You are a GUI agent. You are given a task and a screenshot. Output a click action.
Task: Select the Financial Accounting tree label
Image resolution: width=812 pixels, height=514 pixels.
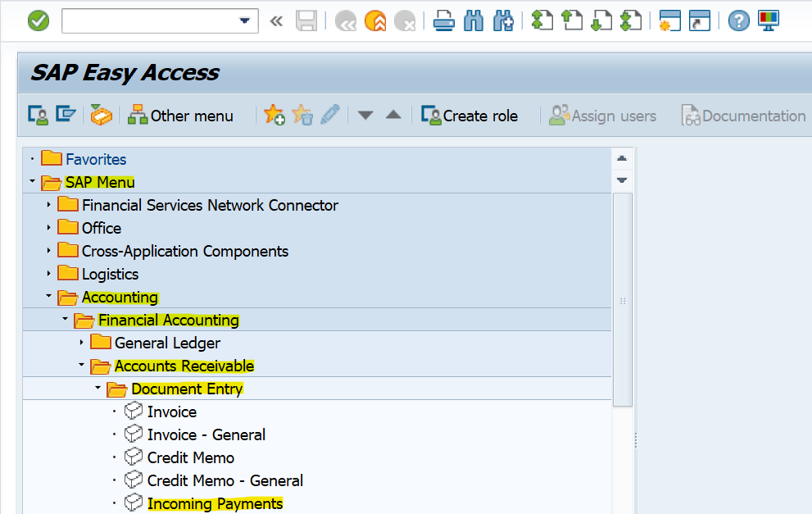(x=168, y=321)
